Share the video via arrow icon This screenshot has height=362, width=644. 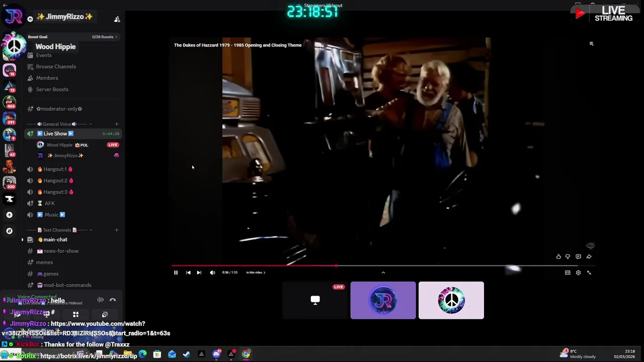tap(589, 256)
